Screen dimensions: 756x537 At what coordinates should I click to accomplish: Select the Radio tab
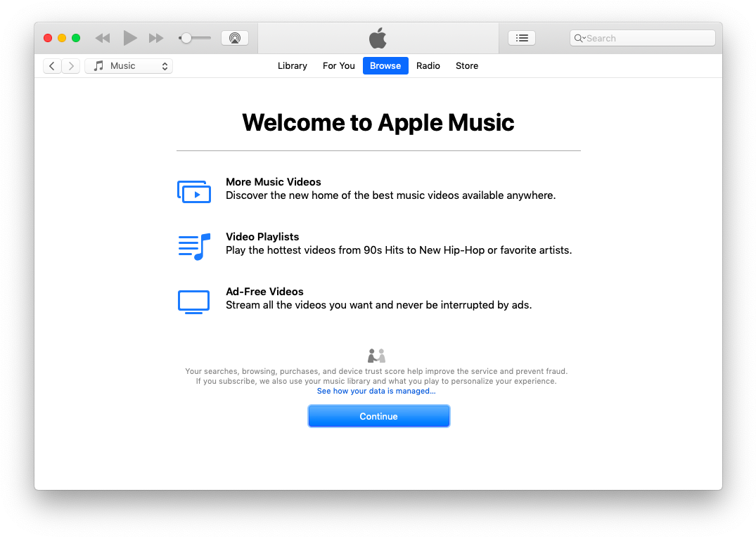point(428,66)
